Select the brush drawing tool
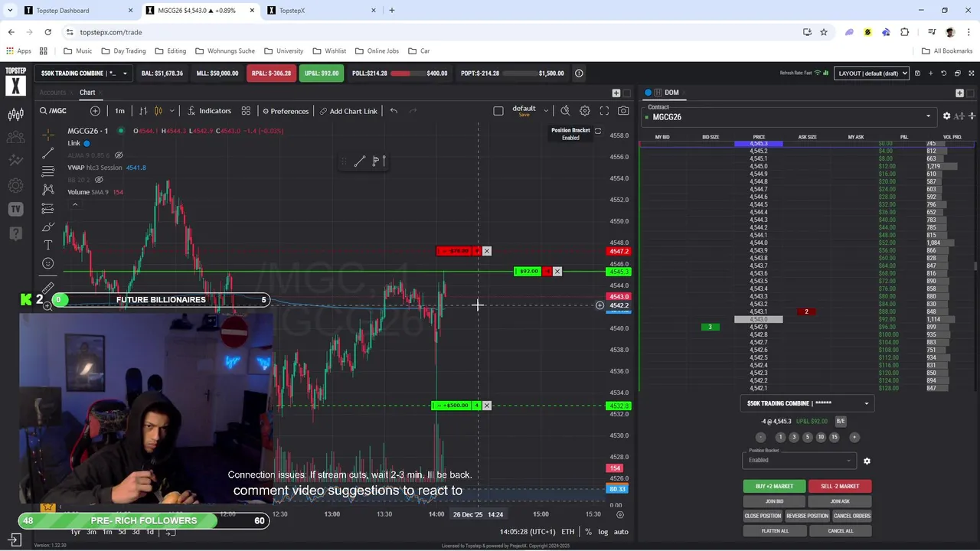The image size is (980, 551). point(48,227)
